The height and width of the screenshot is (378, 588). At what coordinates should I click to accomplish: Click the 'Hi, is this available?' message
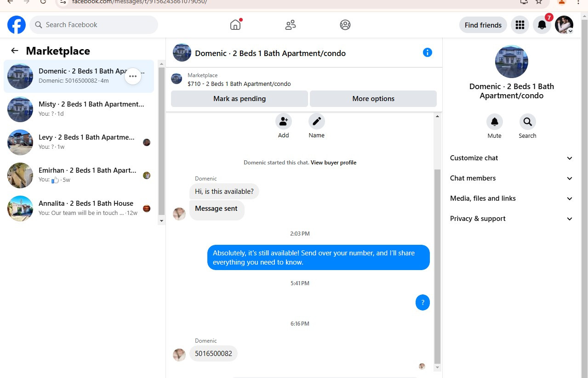[224, 191]
